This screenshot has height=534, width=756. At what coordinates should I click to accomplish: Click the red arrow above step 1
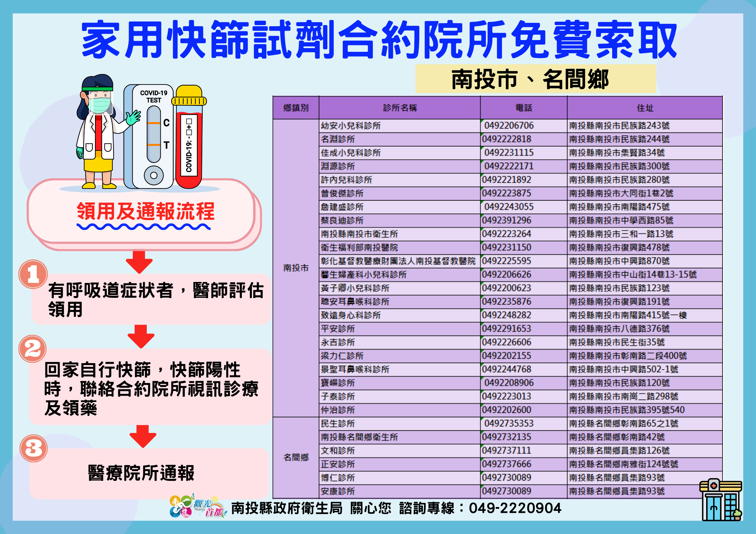click(139, 261)
